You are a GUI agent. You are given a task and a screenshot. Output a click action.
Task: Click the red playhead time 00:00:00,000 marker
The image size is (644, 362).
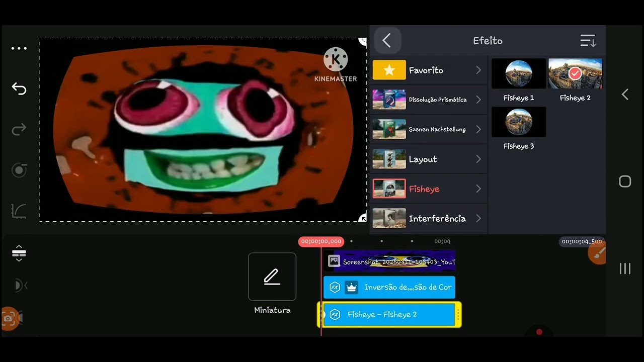(321, 242)
